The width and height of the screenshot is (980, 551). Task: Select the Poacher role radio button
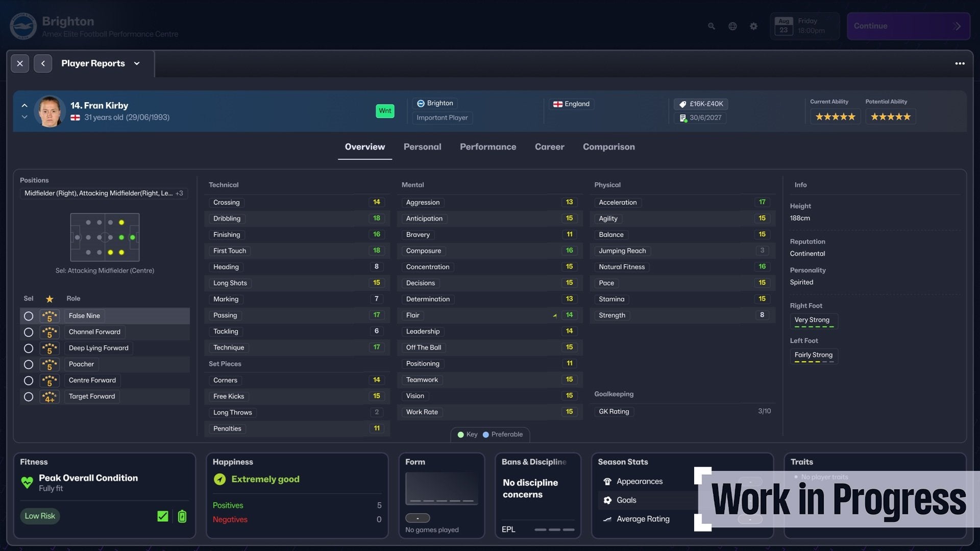point(29,364)
